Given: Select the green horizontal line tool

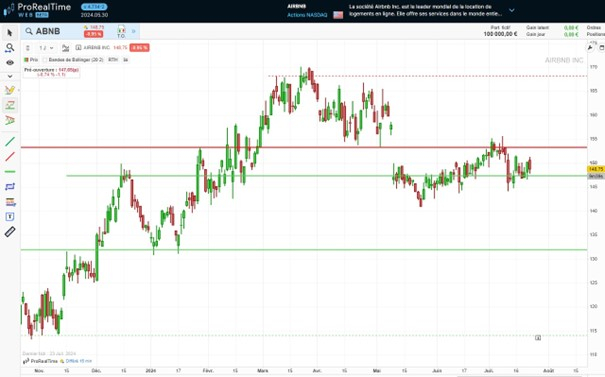Looking at the screenshot, I should [x=10, y=171].
